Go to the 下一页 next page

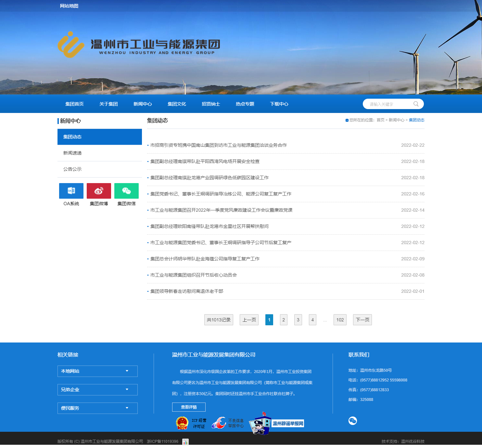[x=362, y=320]
